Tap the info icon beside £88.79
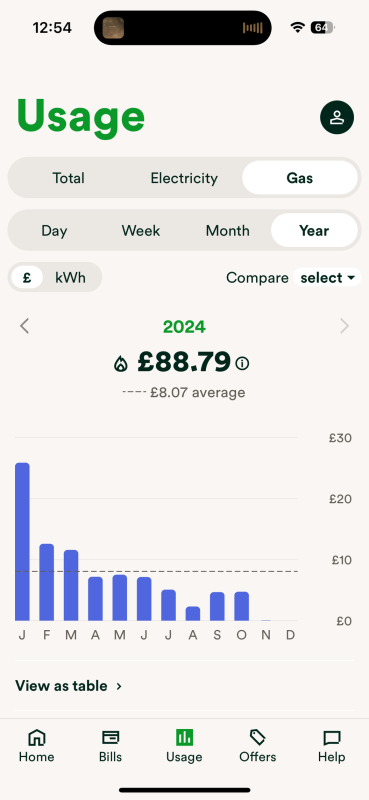The width and height of the screenshot is (369, 800). point(243,364)
